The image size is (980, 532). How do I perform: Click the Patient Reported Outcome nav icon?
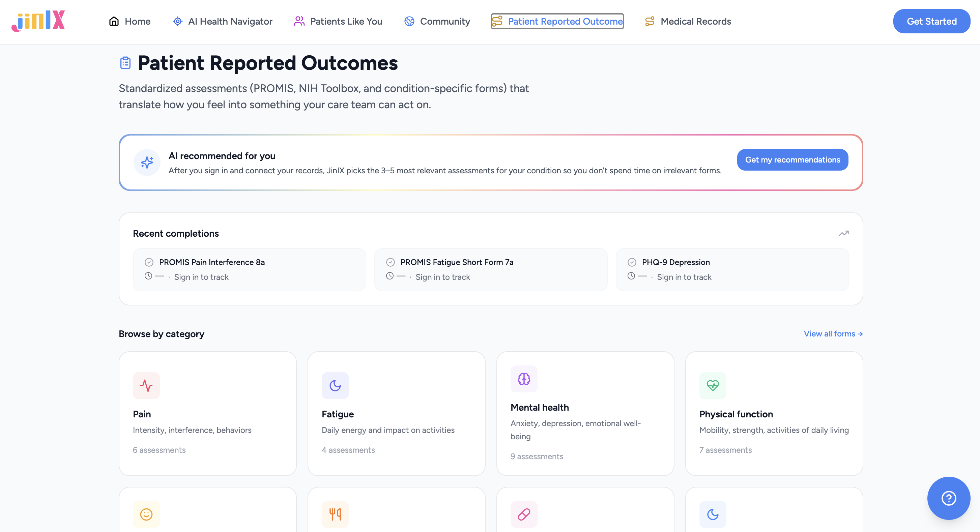coord(497,21)
